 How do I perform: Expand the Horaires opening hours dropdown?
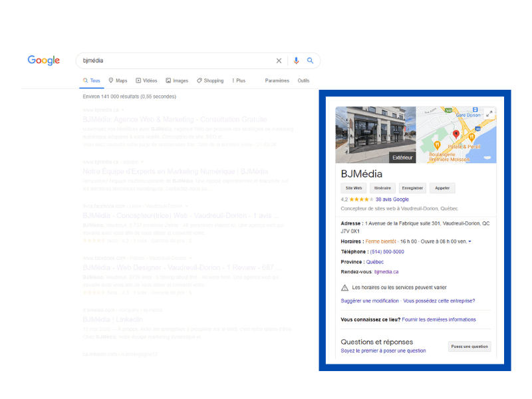[x=470, y=242]
